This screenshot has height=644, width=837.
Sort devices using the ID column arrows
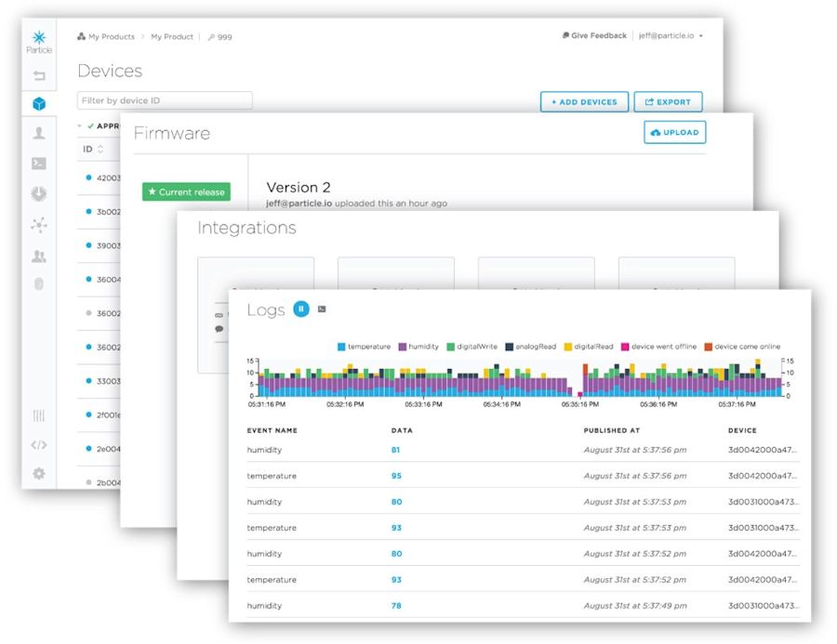100,149
